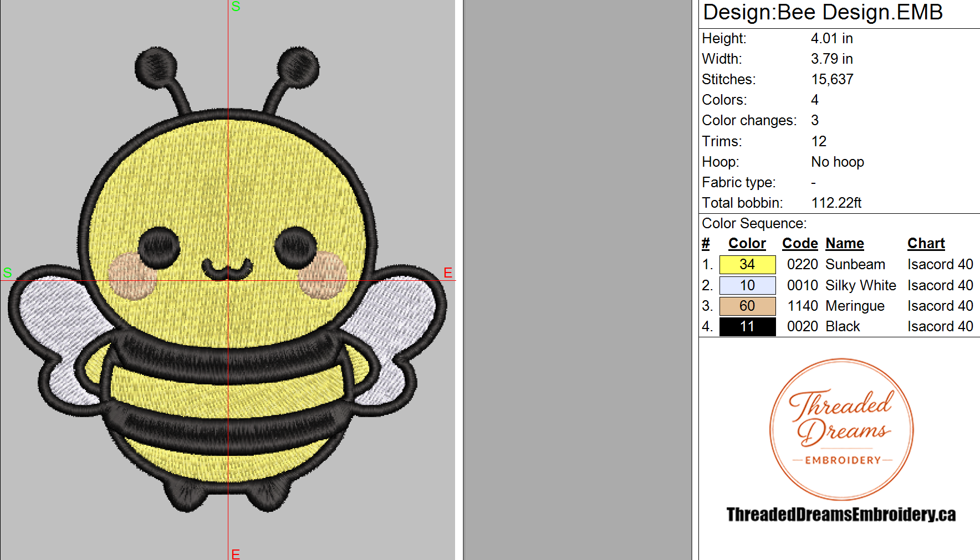Click the stitches count '15,637'

pyautogui.click(x=832, y=79)
